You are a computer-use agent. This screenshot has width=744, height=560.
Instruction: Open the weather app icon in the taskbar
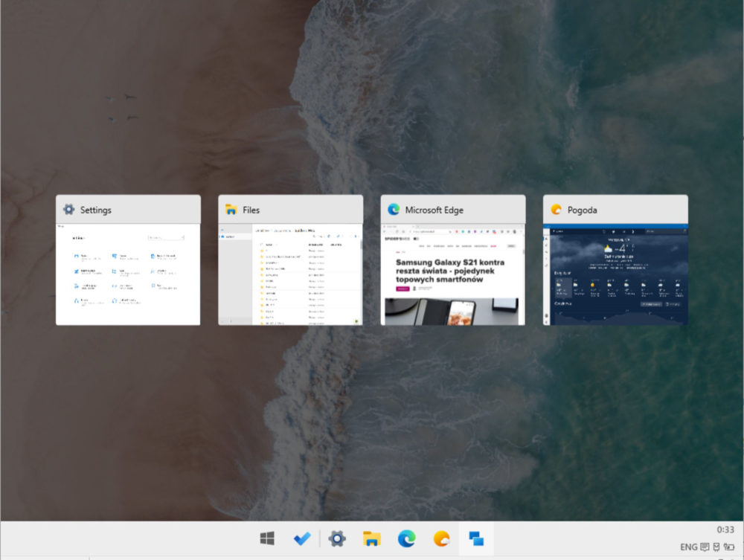442,538
